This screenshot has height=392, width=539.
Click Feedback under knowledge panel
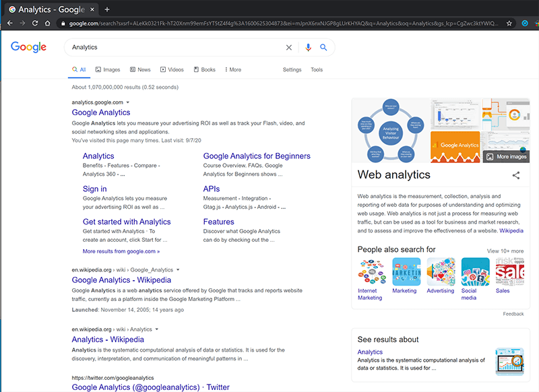tap(513, 314)
